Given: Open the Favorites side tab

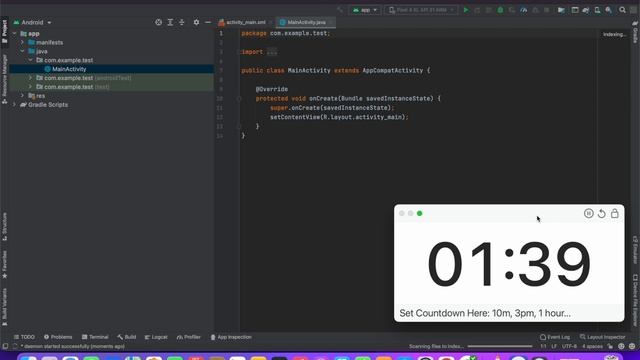Looking at the screenshot, I should click(x=4, y=265).
